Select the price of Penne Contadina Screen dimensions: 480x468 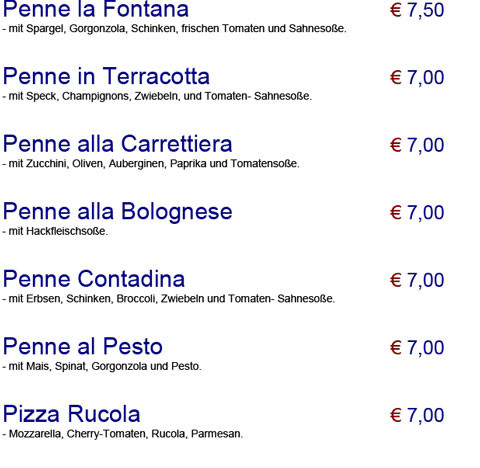tap(417, 280)
